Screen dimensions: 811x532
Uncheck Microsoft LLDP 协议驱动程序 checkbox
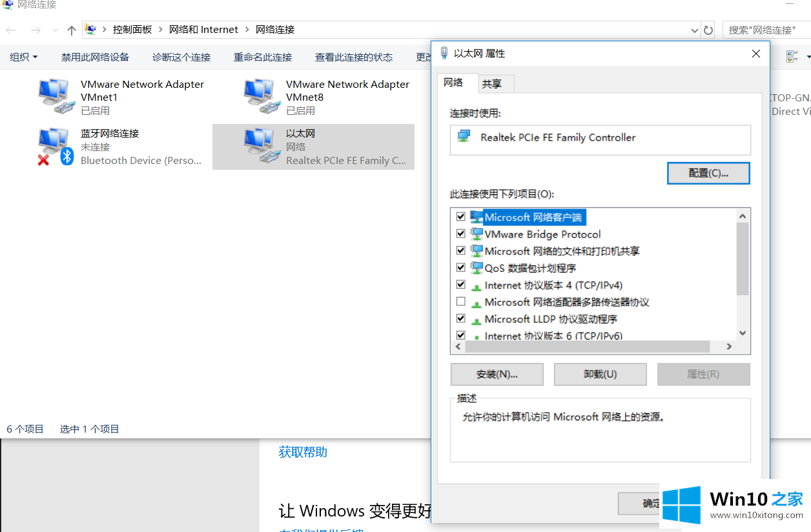point(460,318)
